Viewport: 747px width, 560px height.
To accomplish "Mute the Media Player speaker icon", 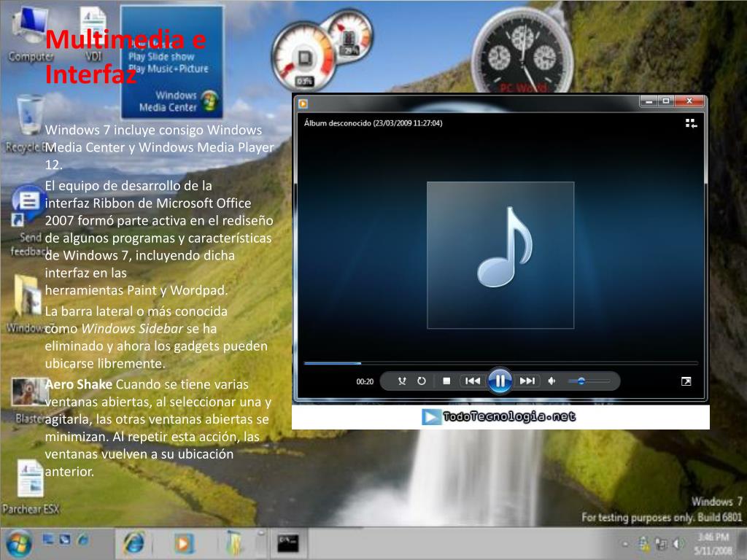I will pos(551,381).
